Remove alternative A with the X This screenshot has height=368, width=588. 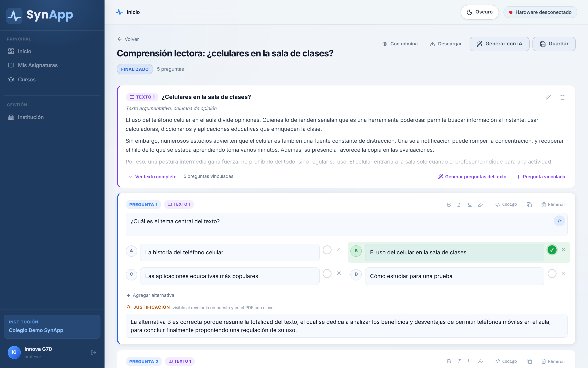tap(339, 249)
